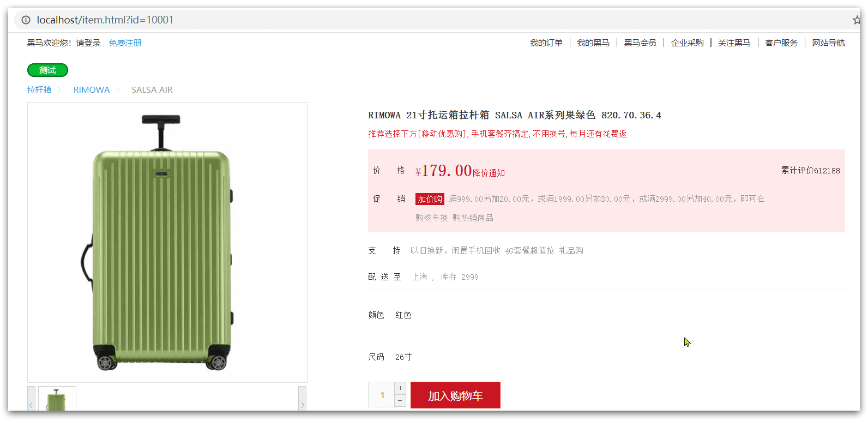This screenshot has width=868, height=421.
Task: Open the 免费注册 link
Action: pos(125,43)
